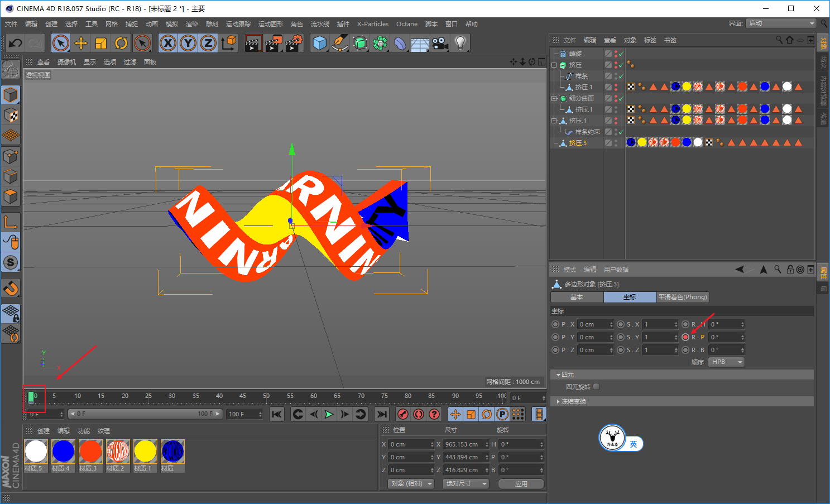Select the white 材质.5 material swatch

pyautogui.click(x=36, y=452)
